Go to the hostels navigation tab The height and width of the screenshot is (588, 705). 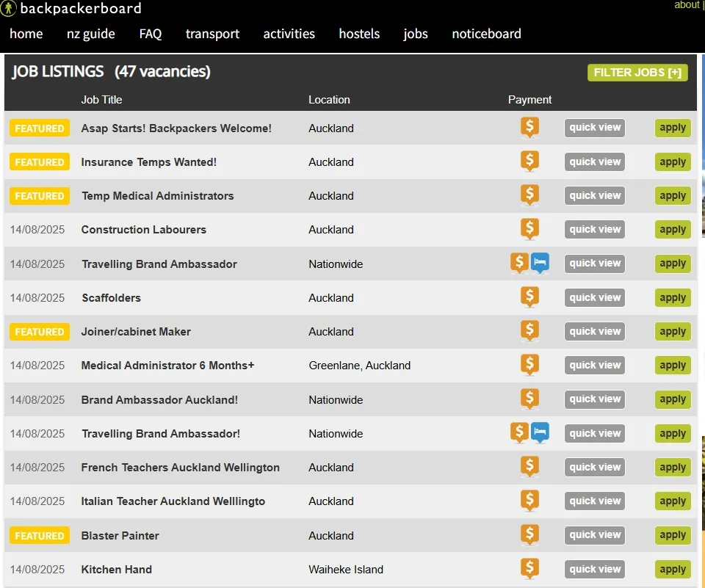(359, 34)
